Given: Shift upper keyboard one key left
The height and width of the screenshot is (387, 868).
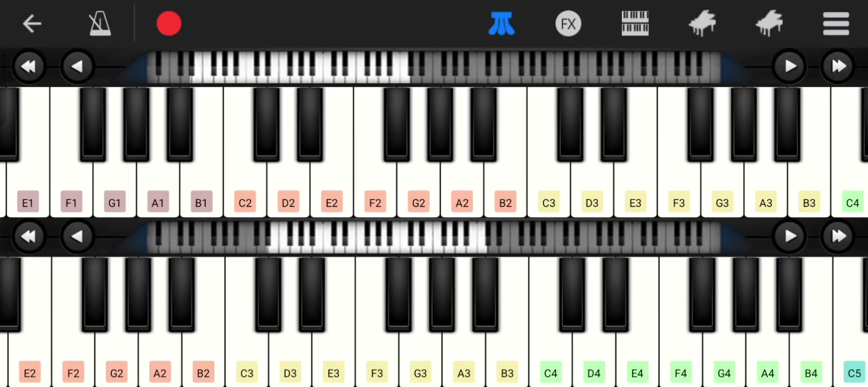Looking at the screenshot, I should pyautogui.click(x=77, y=66).
